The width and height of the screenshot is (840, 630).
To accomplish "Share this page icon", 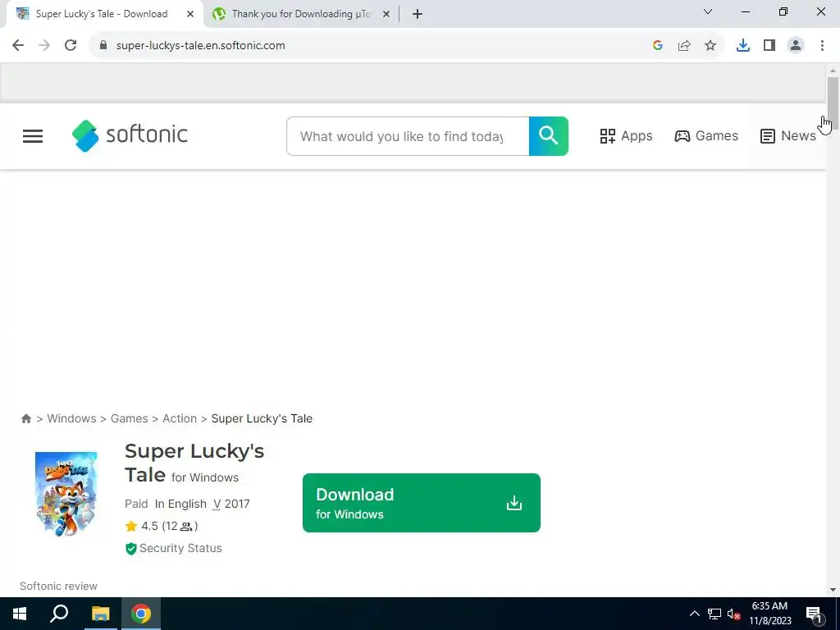I will coord(684,46).
